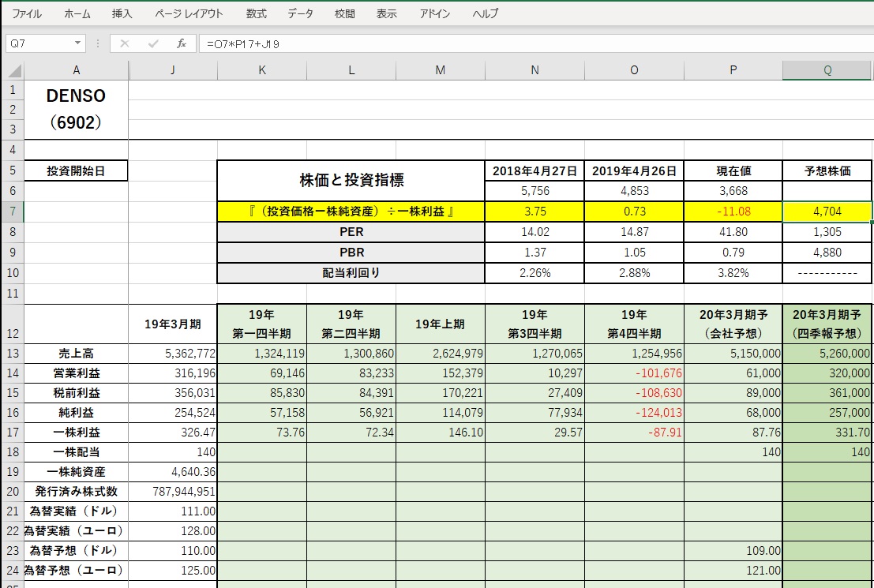Viewport: 874px width, 588px height.
Task: Click the Cancel (X) icon in formula bar
Action: (x=124, y=43)
